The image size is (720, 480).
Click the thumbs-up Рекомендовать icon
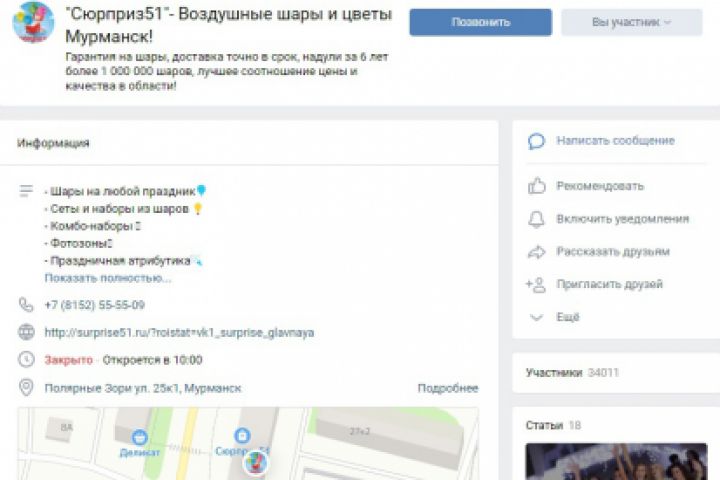(536, 186)
